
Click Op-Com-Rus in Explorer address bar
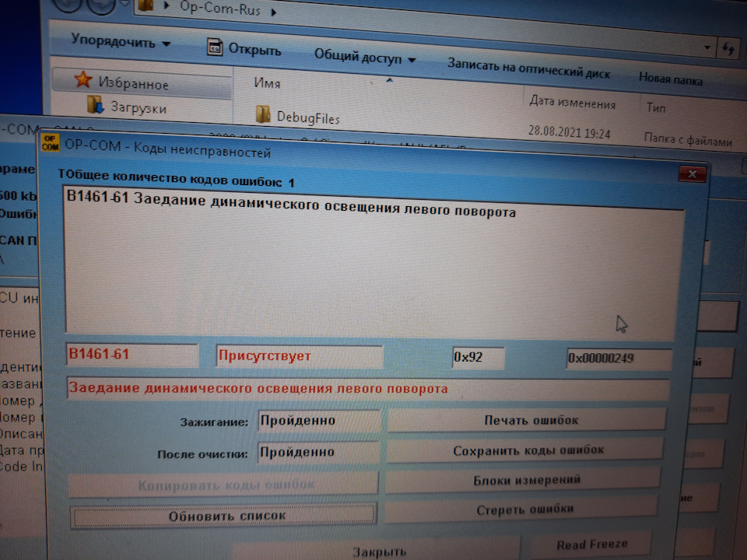pos(219,8)
